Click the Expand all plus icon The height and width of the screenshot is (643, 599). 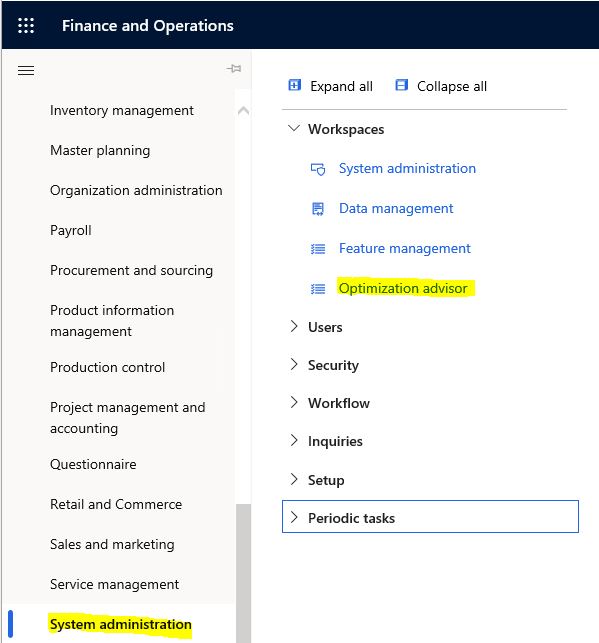294,85
